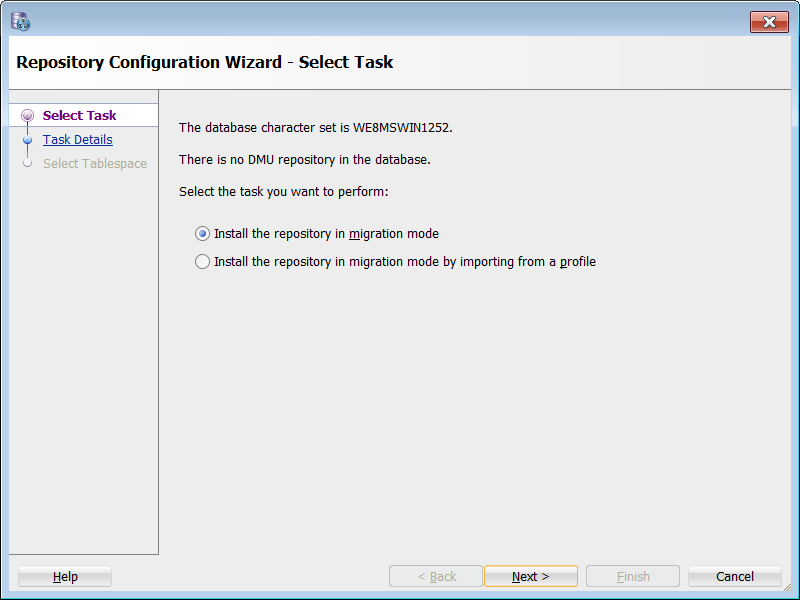The width and height of the screenshot is (800, 600).
Task: Click the Task Details step bullet icon
Action: click(27, 140)
